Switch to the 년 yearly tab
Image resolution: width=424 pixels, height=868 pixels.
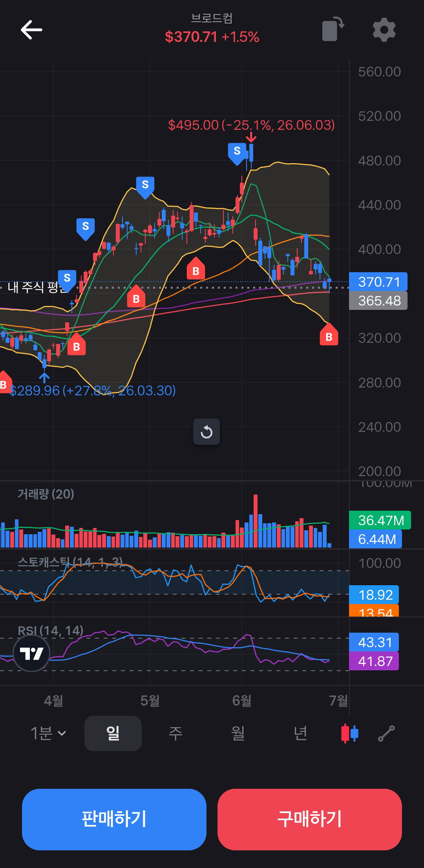(300, 733)
